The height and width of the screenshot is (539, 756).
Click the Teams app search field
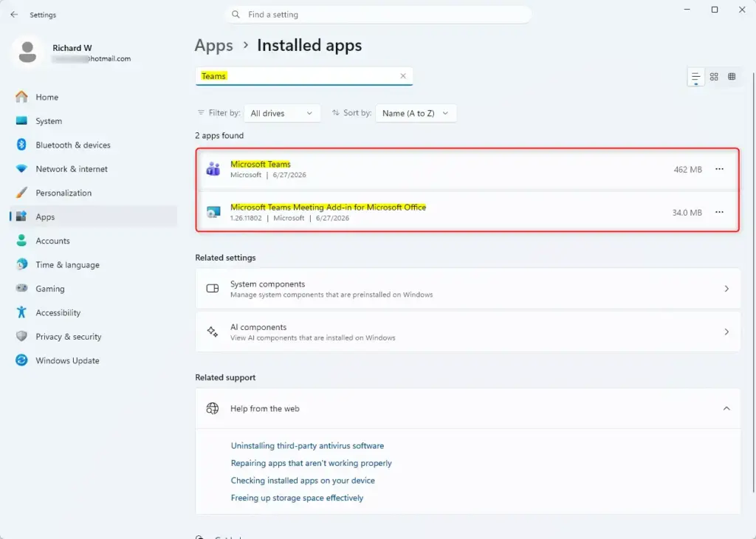(x=303, y=76)
